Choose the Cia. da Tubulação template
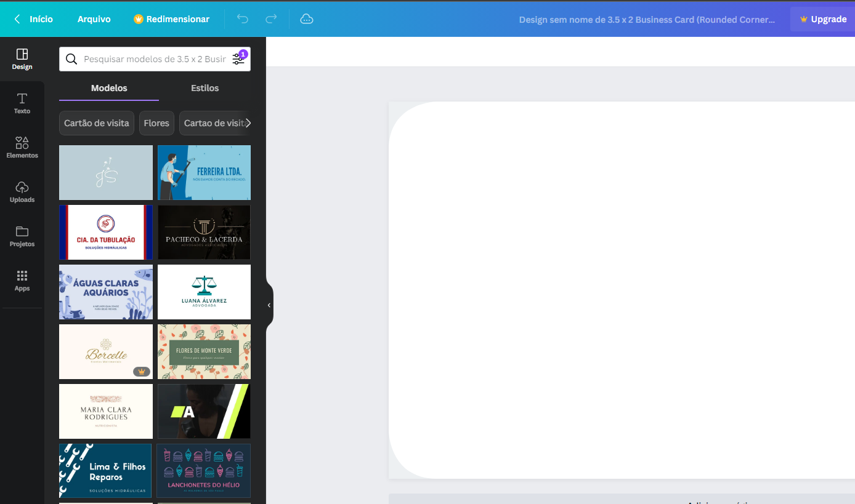This screenshot has width=855, height=504. (106, 232)
